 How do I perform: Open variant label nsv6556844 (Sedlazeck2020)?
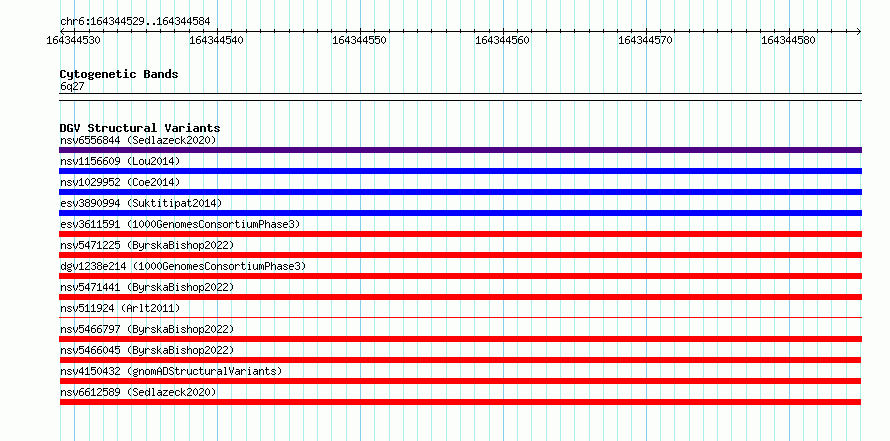click(138, 140)
